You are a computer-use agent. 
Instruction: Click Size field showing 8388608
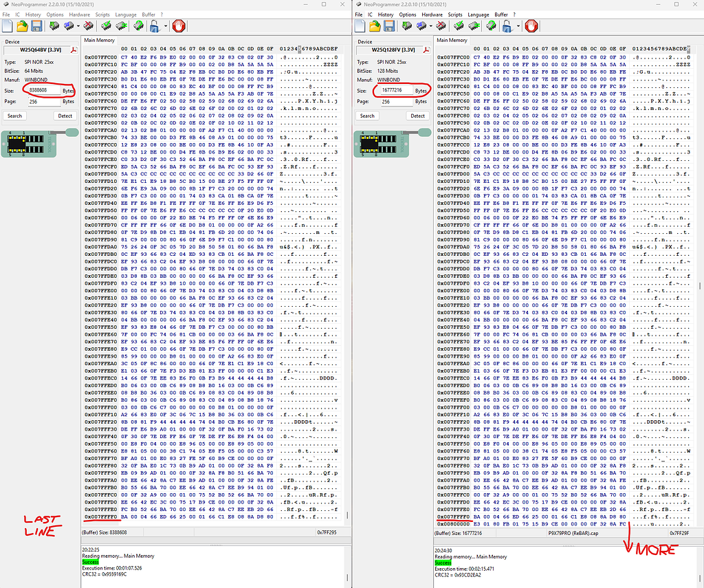click(x=43, y=90)
